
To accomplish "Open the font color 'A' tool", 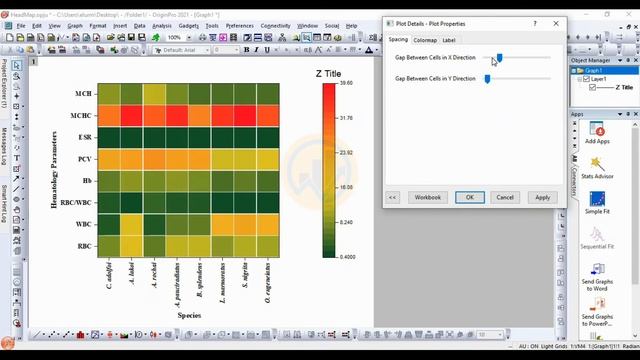I will (369, 50).
